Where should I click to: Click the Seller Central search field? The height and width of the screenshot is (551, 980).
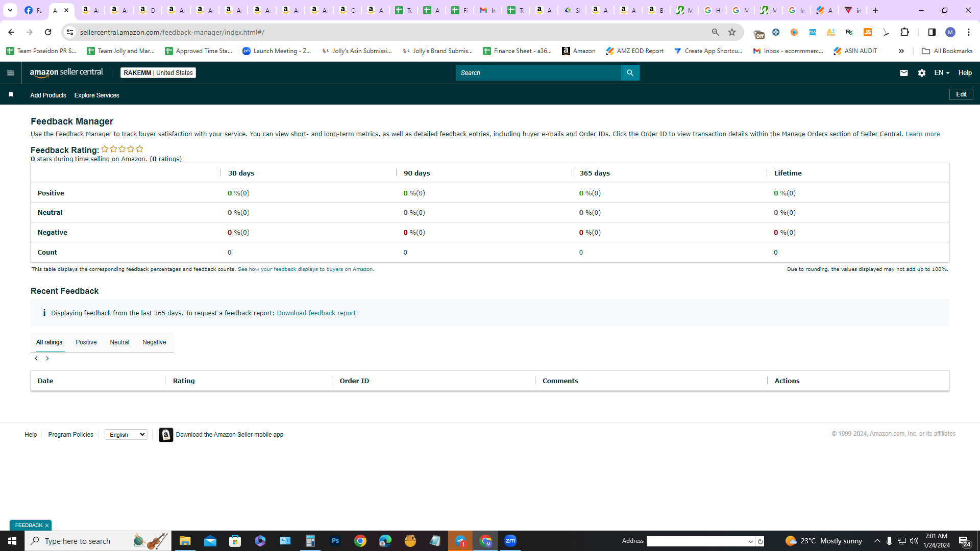point(538,73)
